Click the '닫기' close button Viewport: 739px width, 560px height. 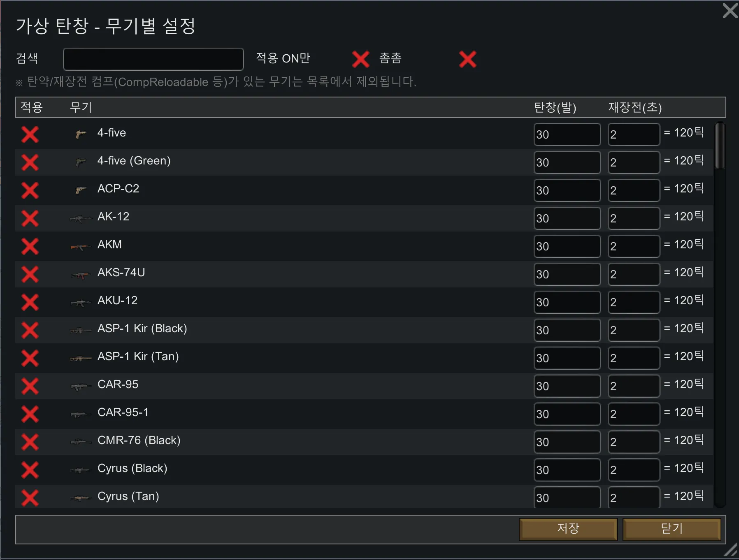(672, 529)
